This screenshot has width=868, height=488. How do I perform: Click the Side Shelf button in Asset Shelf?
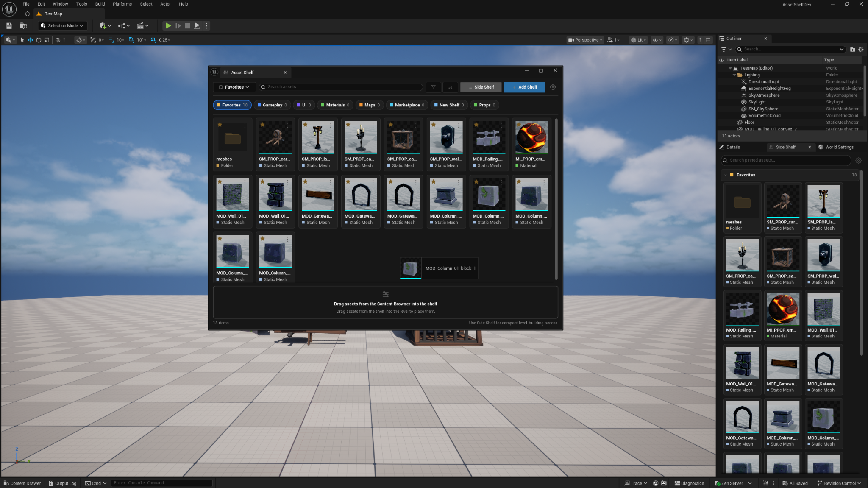481,87
